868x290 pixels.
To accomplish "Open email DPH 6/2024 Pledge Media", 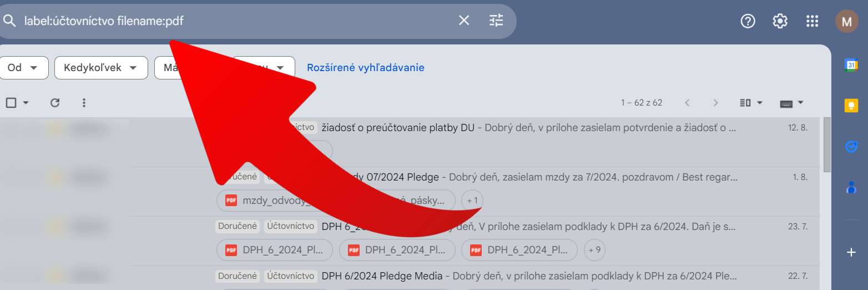I will [382, 276].
